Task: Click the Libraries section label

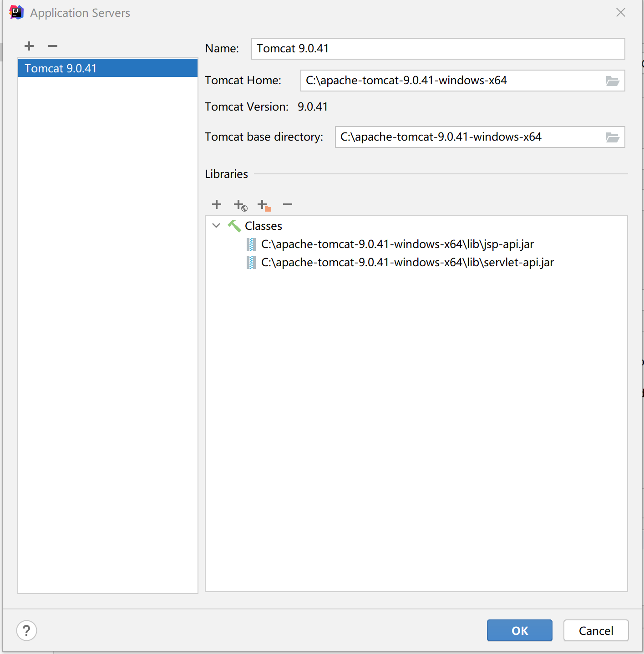Action: (x=227, y=174)
